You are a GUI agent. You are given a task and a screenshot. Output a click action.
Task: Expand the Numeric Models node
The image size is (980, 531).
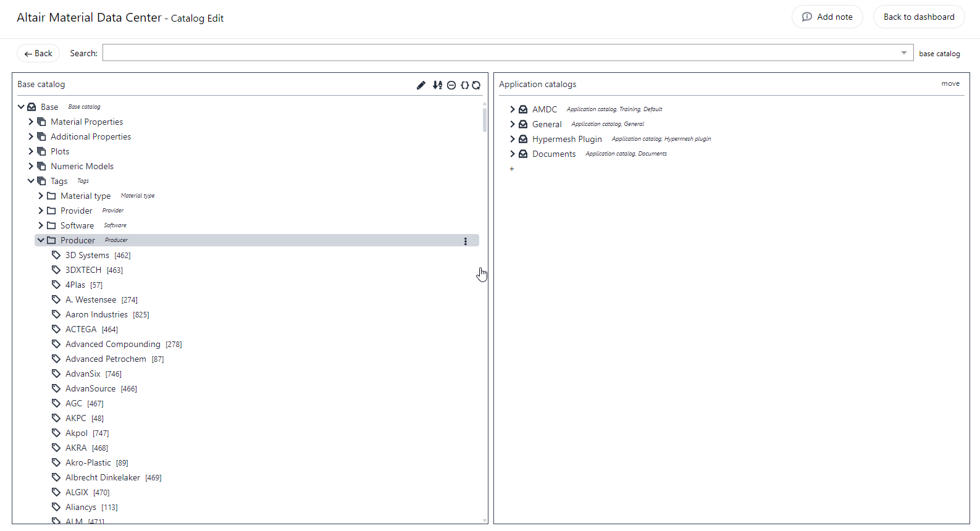[x=31, y=166]
